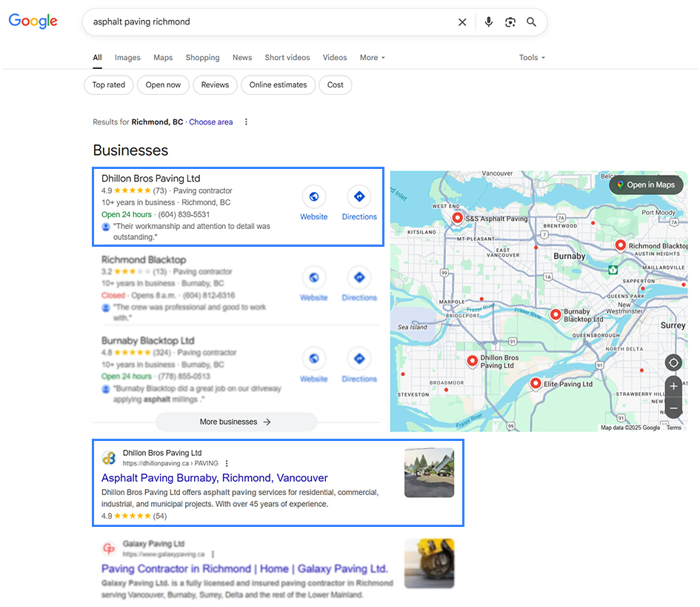Click the Galaxy Paving Ltd site favicon
Screen dimensions: 700x607
(x=109, y=548)
